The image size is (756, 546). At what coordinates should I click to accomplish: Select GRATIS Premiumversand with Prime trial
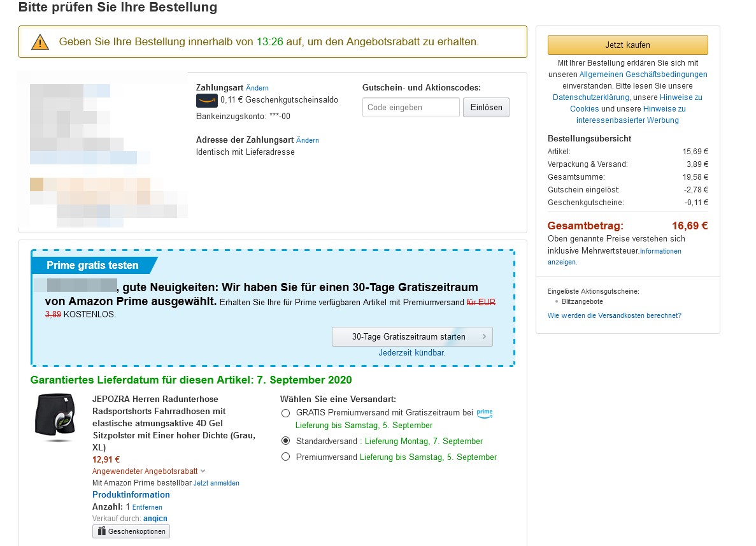[285, 413]
